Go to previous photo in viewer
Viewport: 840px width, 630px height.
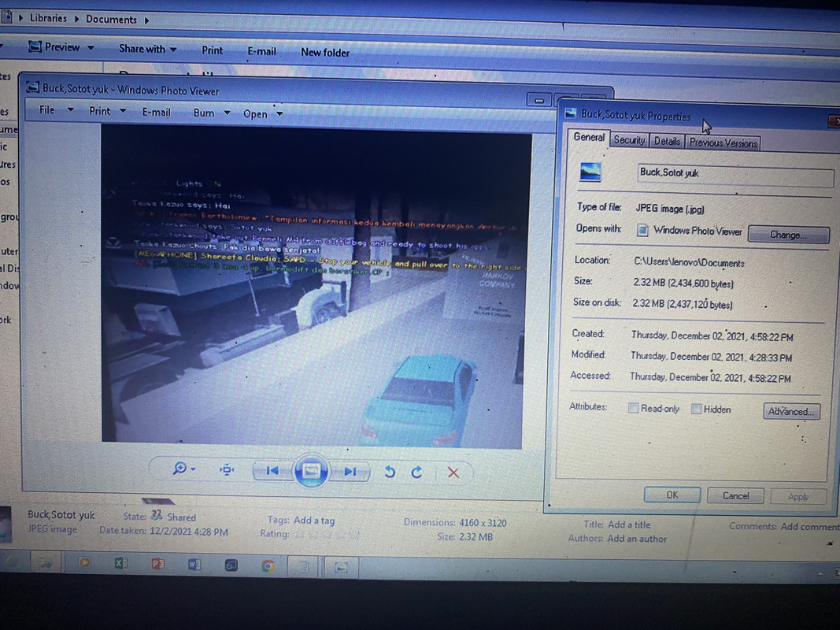point(272,471)
